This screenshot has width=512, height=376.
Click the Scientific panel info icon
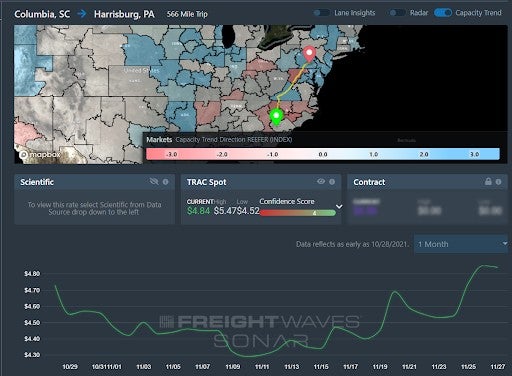pos(165,182)
